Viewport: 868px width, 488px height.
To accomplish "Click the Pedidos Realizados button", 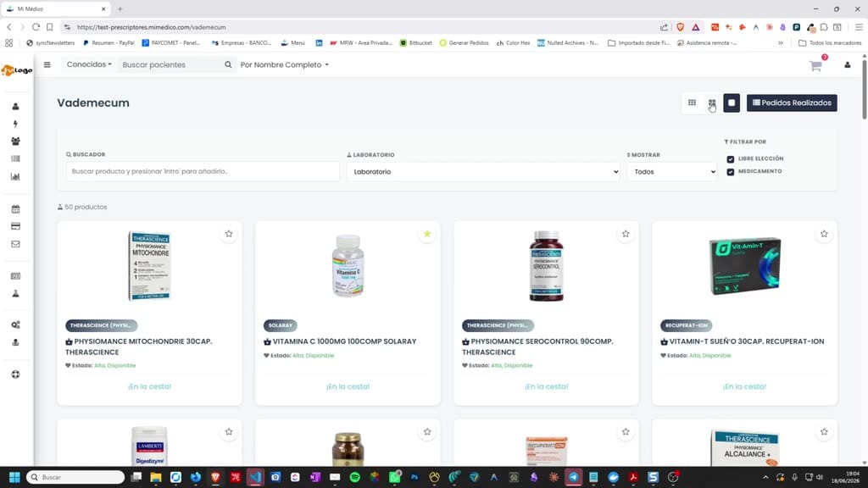I will [x=792, y=103].
